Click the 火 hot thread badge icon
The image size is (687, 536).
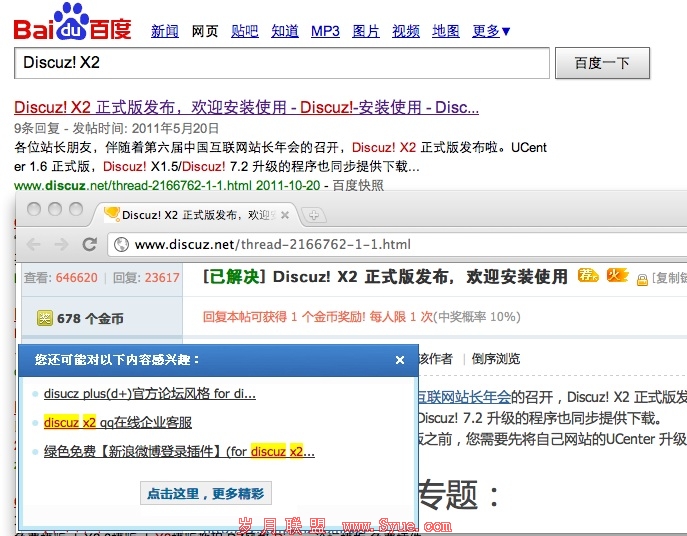click(617, 275)
